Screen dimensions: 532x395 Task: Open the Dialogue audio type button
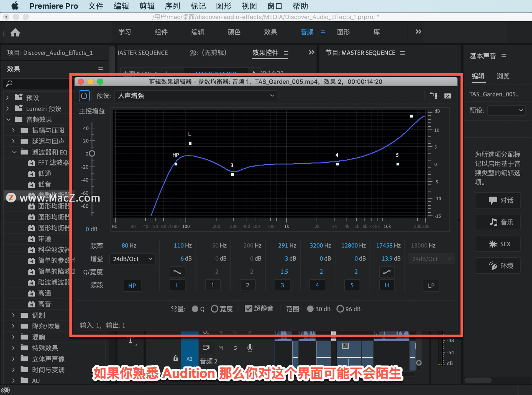pyautogui.click(x=497, y=200)
